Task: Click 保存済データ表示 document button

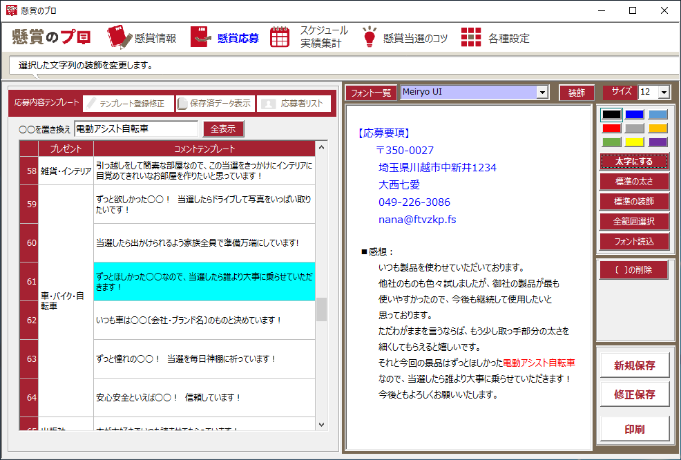Action: tap(214, 103)
